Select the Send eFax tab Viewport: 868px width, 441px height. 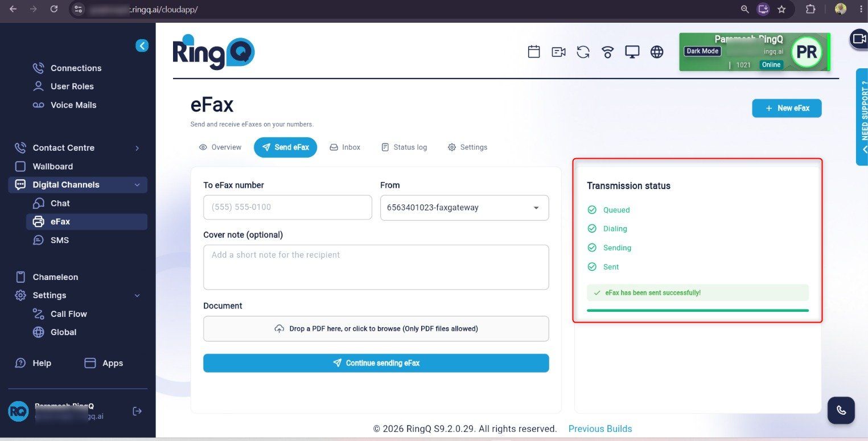285,147
